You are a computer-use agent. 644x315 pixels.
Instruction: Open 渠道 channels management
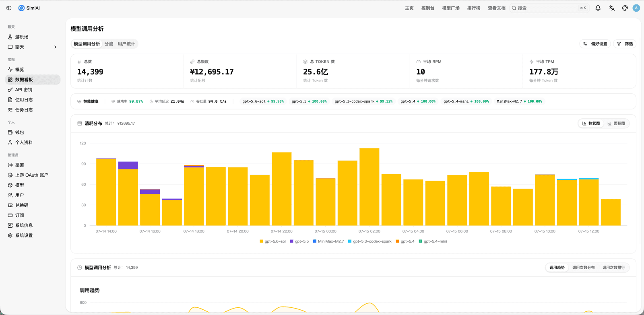(x=33, y=165)
